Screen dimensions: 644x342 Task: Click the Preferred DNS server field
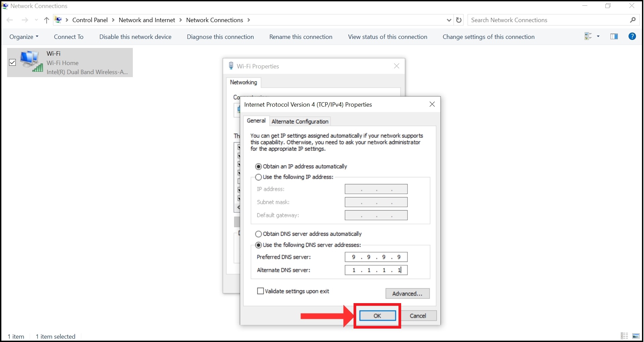376,257
